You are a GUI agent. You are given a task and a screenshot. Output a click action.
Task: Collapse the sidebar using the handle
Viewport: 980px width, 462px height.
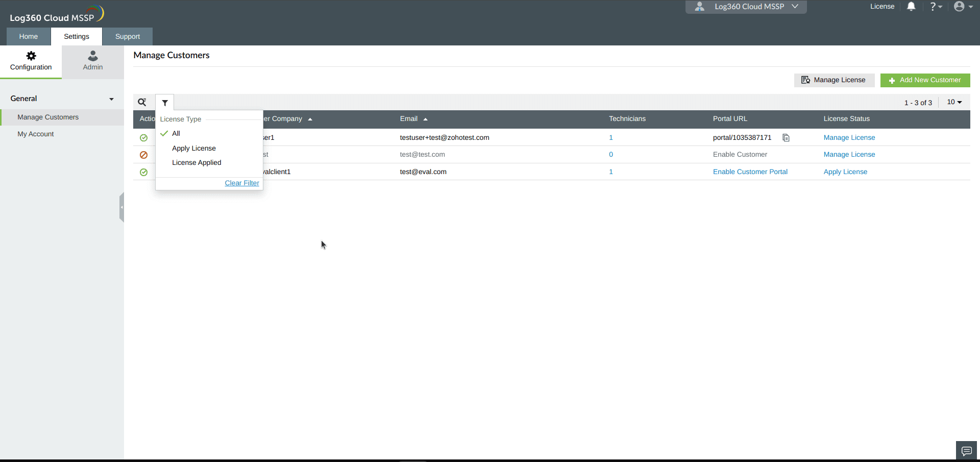pyautogui.click(x=121, y=207)
